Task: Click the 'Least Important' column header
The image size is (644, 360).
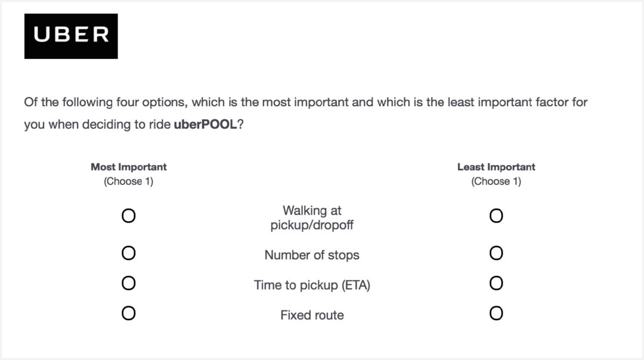Action: (x=496, y=167)
